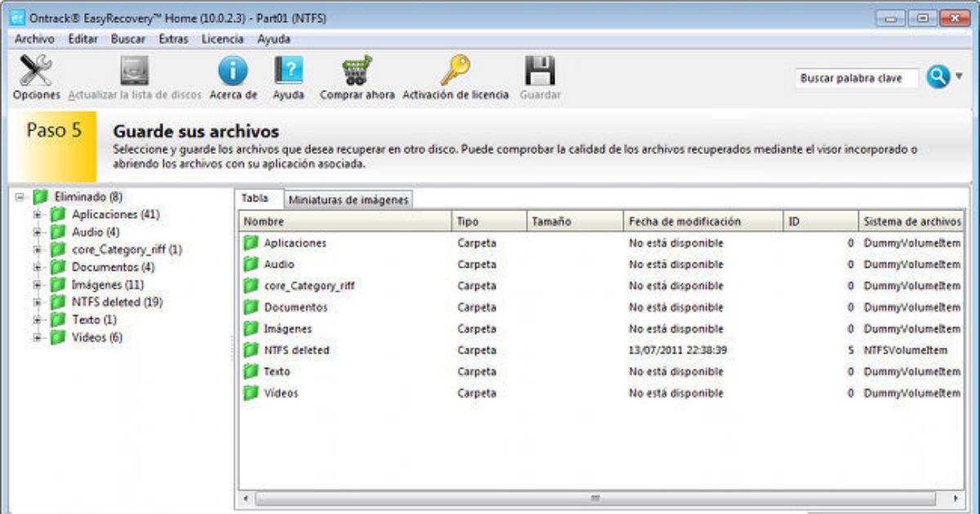This screenshot has height=514, width=980.
Task: Click Imágenes folder icon in the table
Action: pos(251,329)
